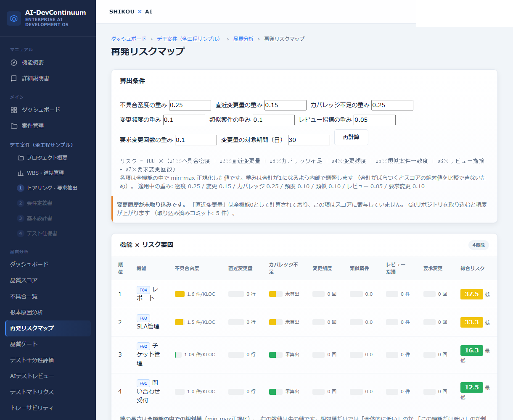Image resolution: width=513 pixels, height=420 pixels.
Task: Focus the 類似案件の重み input field
Action: [x=274, y=120]
